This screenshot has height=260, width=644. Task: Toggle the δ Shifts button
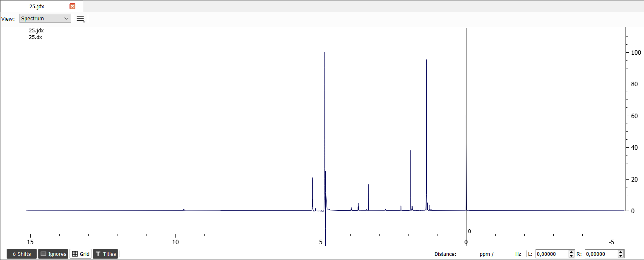pyautogui.click(x=22, y=254)
